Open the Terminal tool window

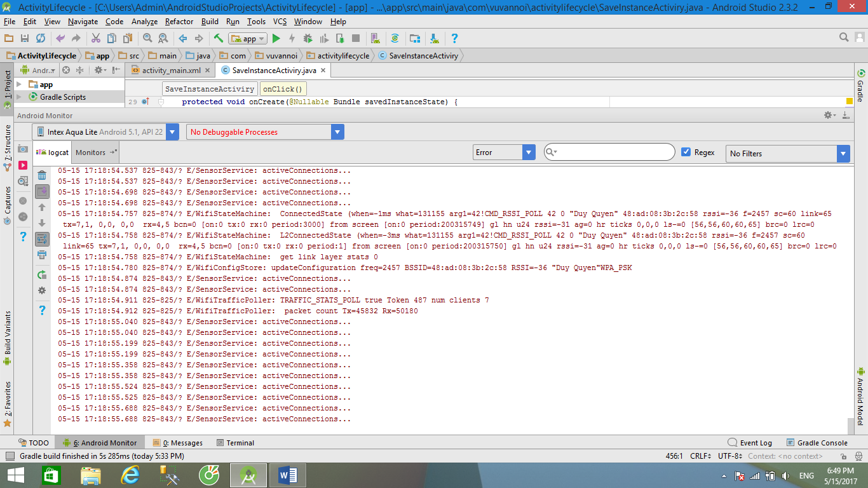235,443
